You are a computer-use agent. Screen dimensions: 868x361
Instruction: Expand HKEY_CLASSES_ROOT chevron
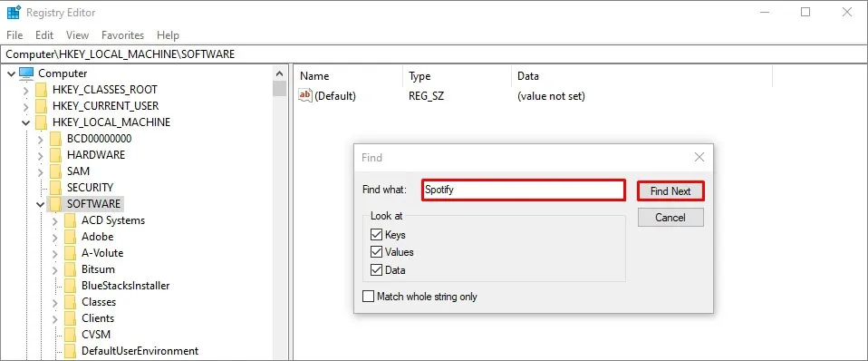click(x=26, y=91)
